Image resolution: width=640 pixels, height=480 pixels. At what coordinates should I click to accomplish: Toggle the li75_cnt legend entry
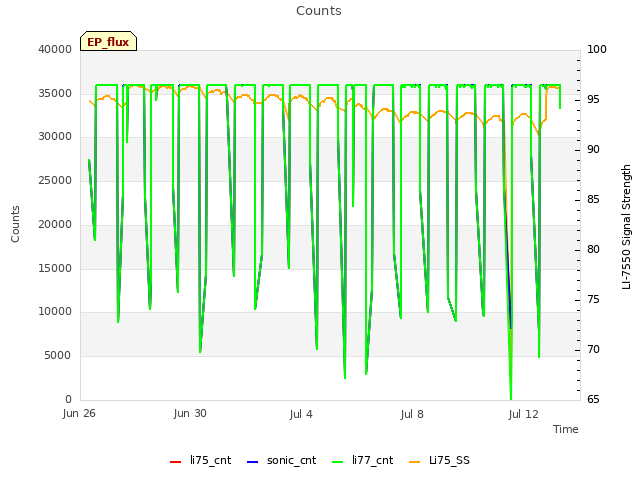coord(200,460)
